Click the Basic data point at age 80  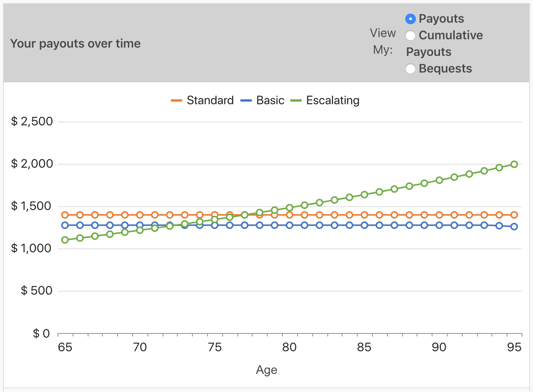[290, 225]
